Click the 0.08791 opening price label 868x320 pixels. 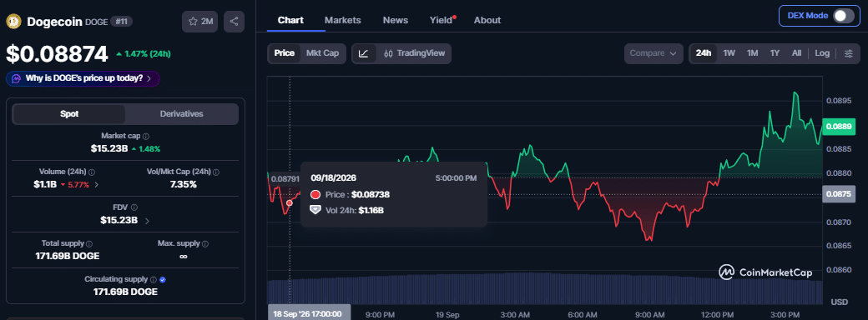pyautogui.click(x=285, y=178)
